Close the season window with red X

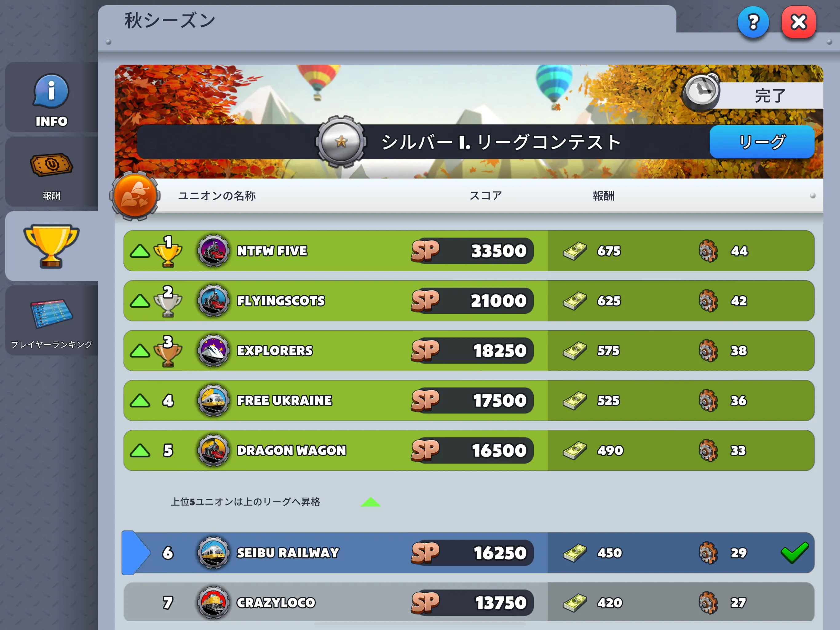[798, 22]
